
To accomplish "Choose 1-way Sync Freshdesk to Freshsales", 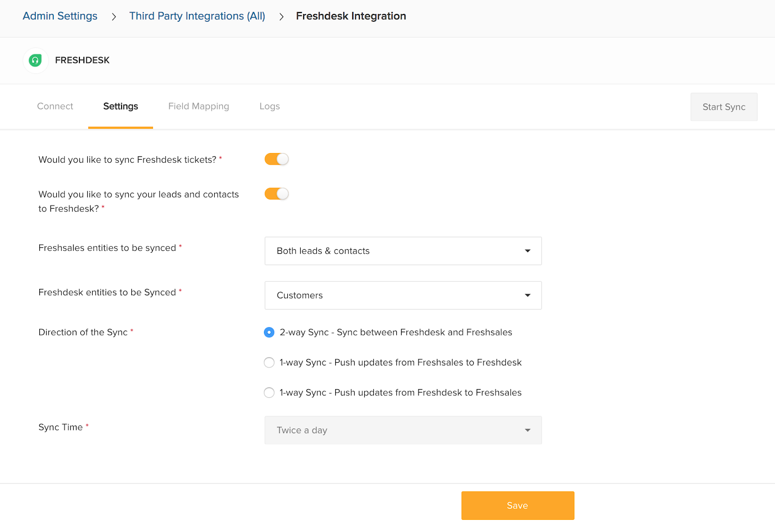I will [x=269, y=393].
